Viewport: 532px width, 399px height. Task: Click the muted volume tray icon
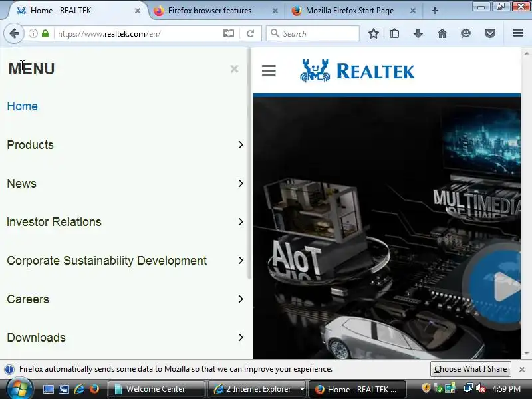(x=481, y=388)
